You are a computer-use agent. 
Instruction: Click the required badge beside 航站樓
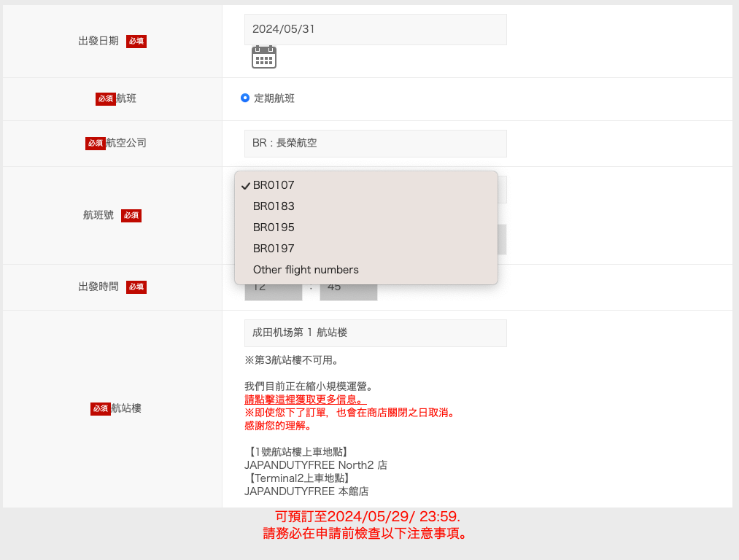point(101,409)
